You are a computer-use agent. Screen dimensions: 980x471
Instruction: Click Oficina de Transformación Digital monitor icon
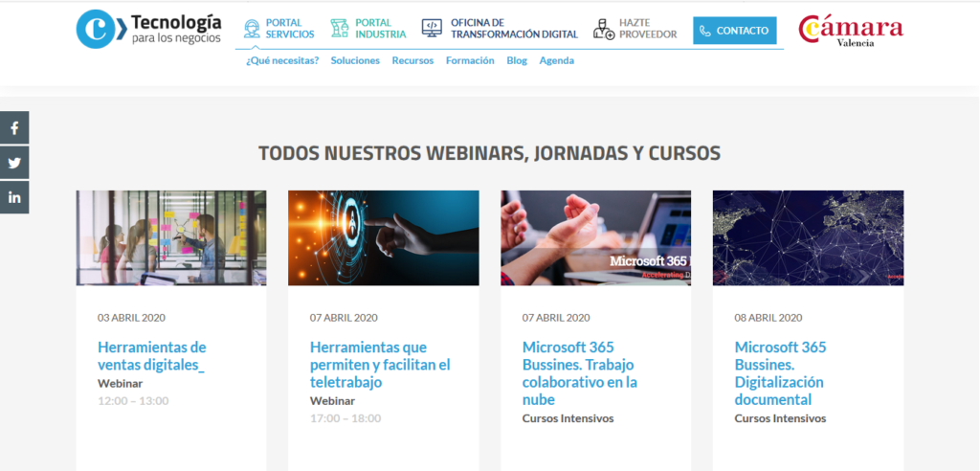(432, 29)
